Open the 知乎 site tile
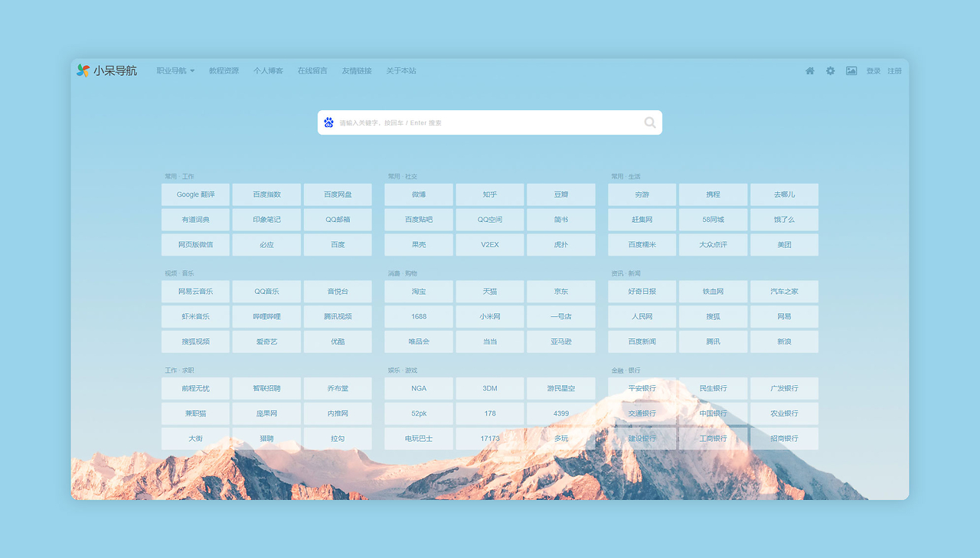Image resolution: width=980 pixels, height=558 pixels. [x=490, y=194]
